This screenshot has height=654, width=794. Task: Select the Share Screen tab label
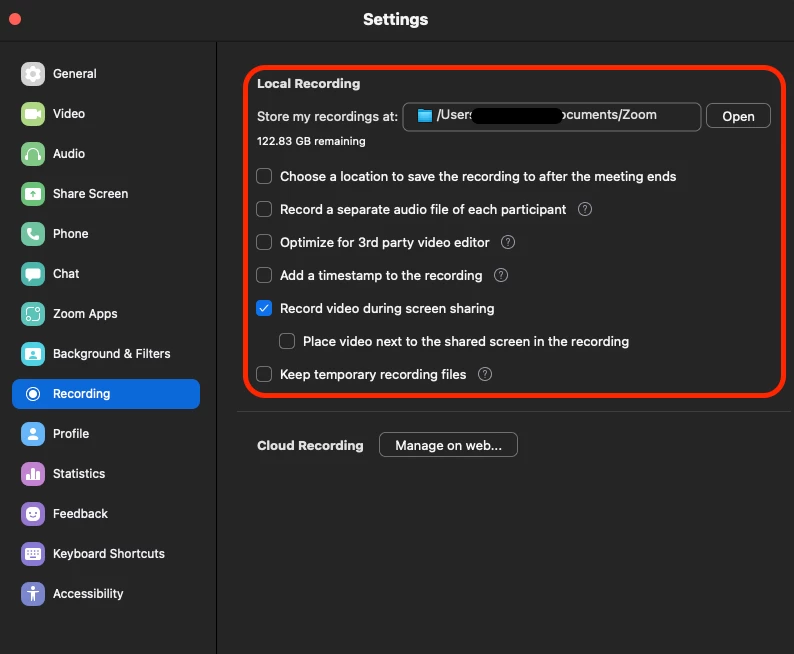(91, 194)
